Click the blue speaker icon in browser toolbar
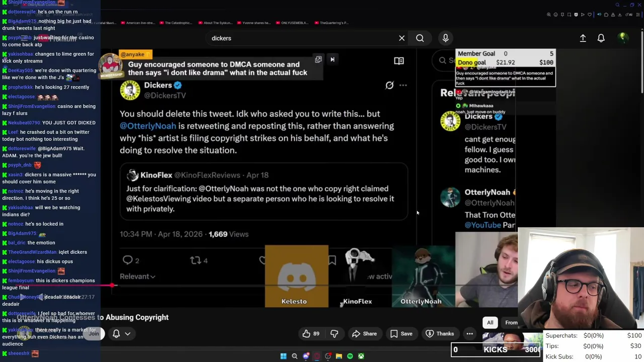The width and height of the screenshot is (644, 362). click(599, 15)
